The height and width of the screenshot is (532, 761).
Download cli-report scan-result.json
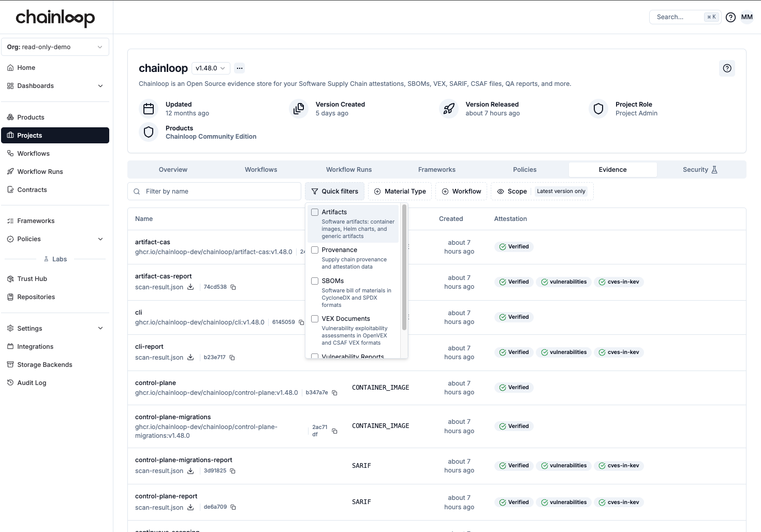[x=191, y=357]
